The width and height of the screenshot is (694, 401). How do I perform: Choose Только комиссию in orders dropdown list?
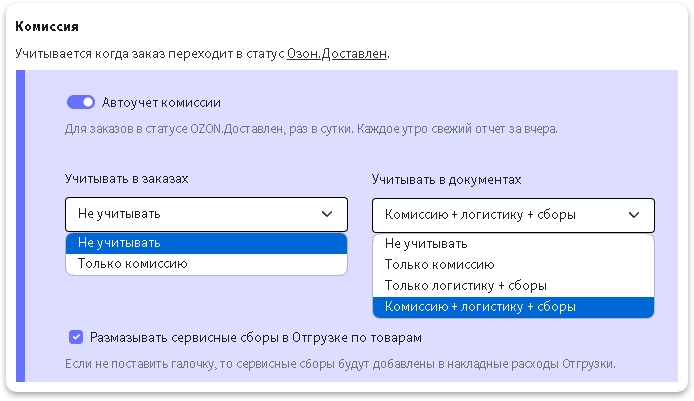[x=206, y=264]
